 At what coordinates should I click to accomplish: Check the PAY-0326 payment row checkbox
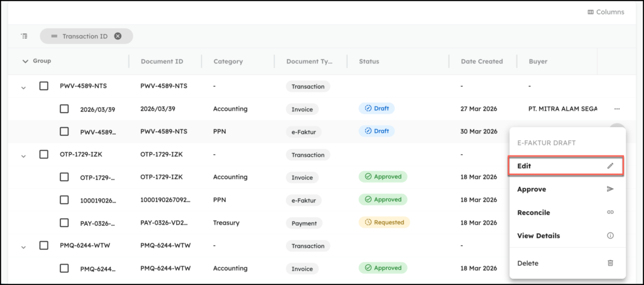64,223
